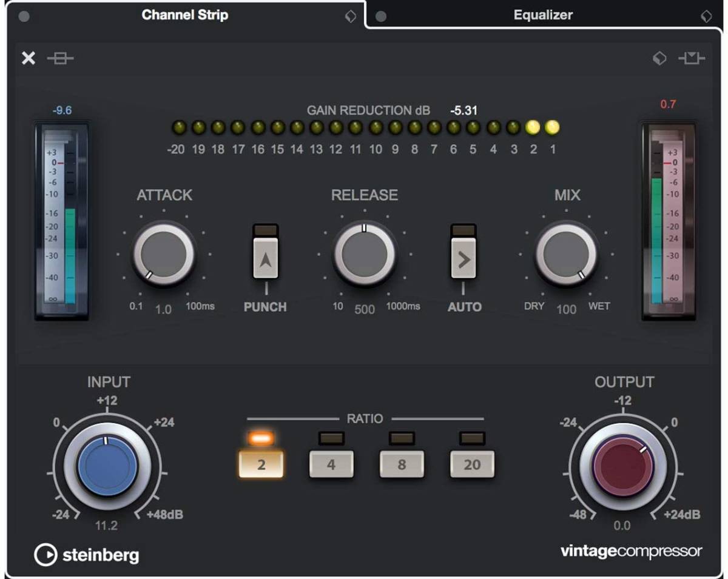Select compression ratio 8
The image size is (728, 579).
(402, 464)
